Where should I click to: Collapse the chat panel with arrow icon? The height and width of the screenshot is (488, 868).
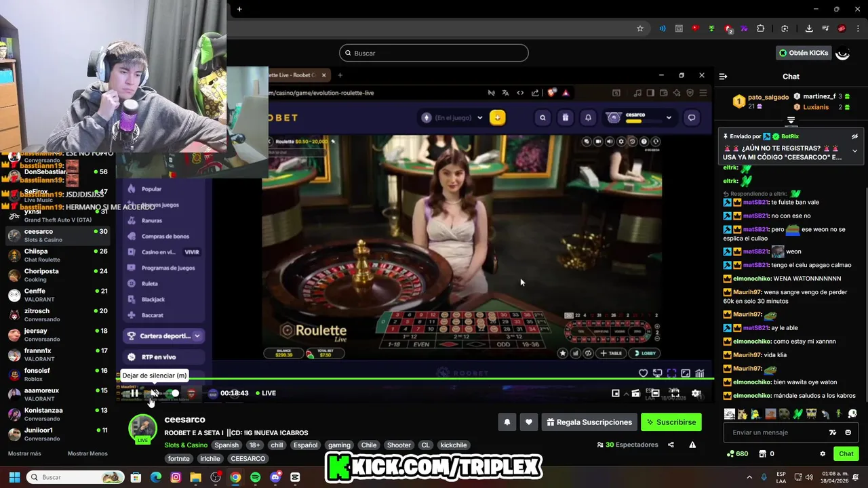coord(723,77)
